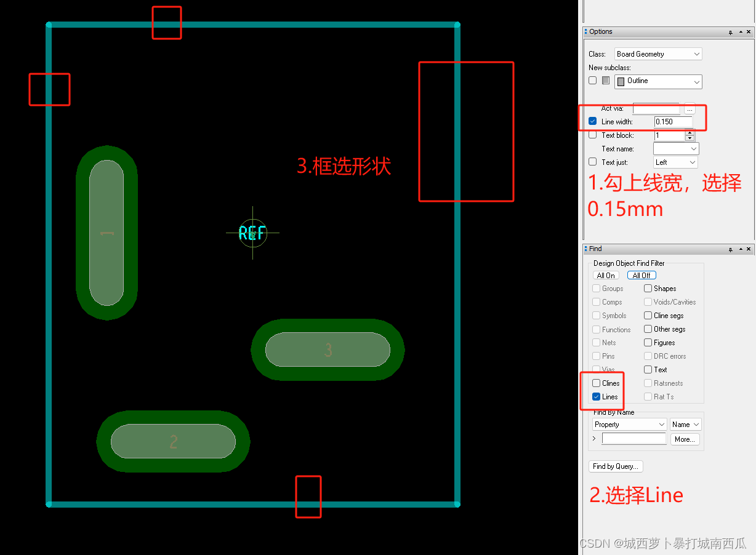Screen dimensions: 756x555
Task: Toggle the New subclass checkbox
Action: [x=592, y=81]
